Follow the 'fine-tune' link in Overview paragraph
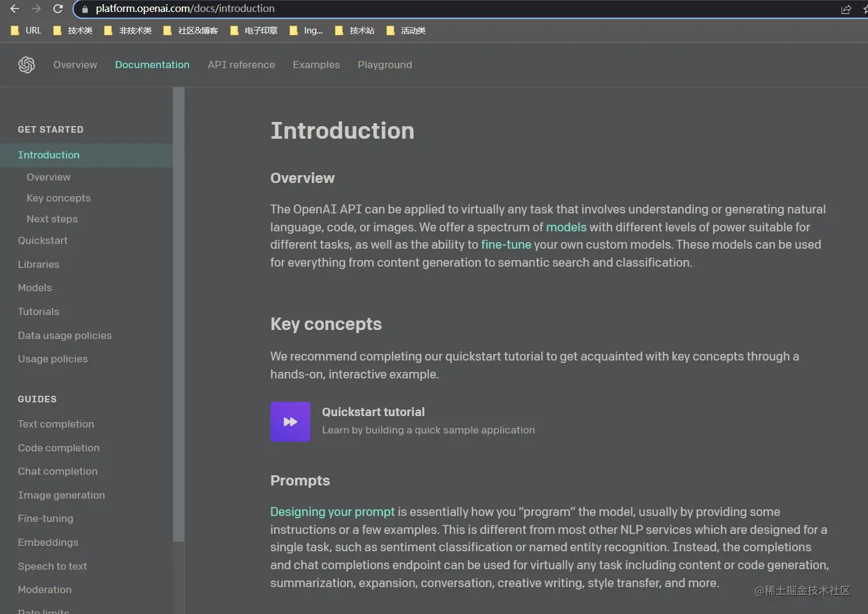Viewport: 868px width, 614px height. [506, 245]
